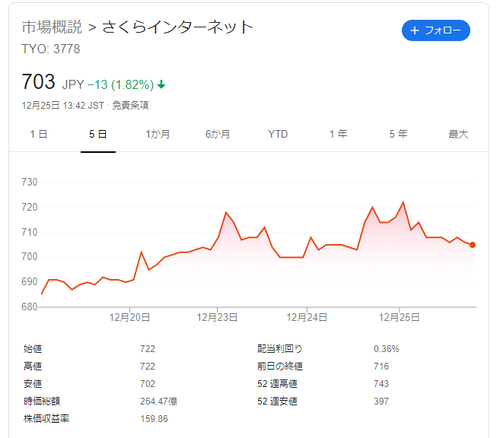Click the 52 週安値 value 397
Screen dimensions: 500x438
381,401
